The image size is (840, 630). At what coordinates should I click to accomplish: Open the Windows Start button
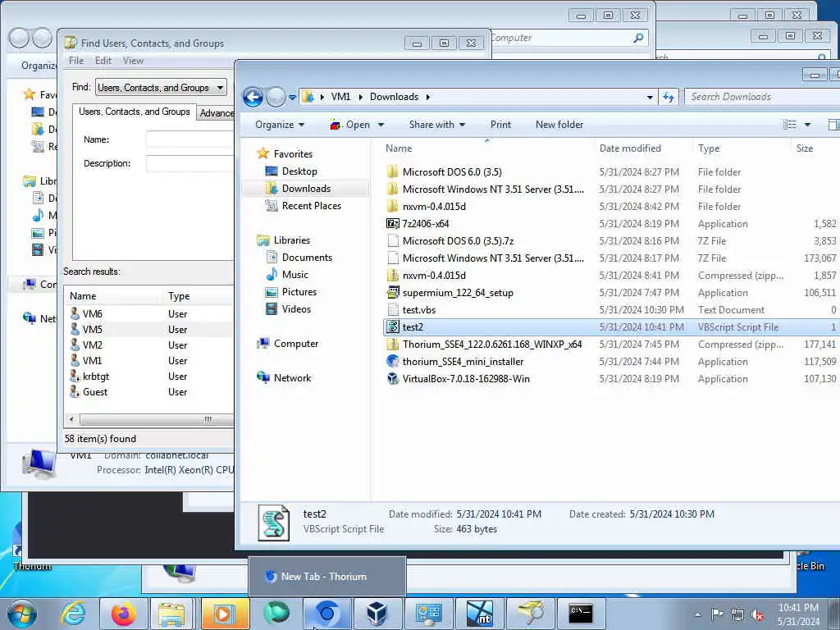coord(21,613)
